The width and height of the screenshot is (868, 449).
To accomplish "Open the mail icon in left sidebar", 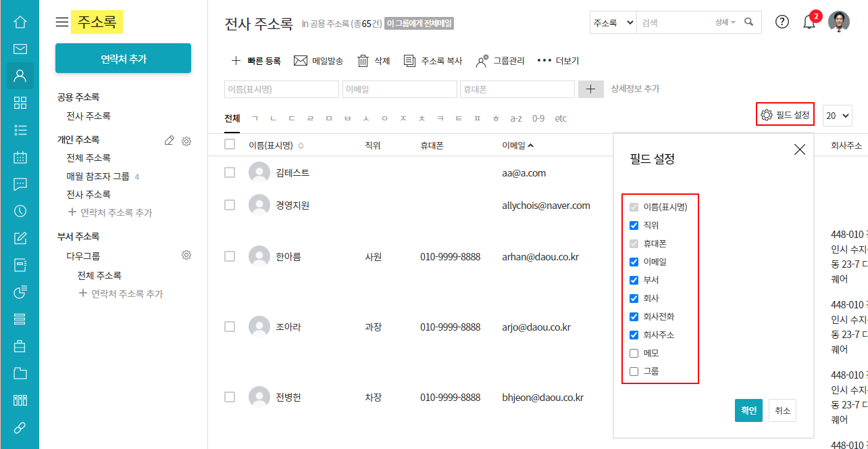I will pyautogui.click(x=20, y=49).
